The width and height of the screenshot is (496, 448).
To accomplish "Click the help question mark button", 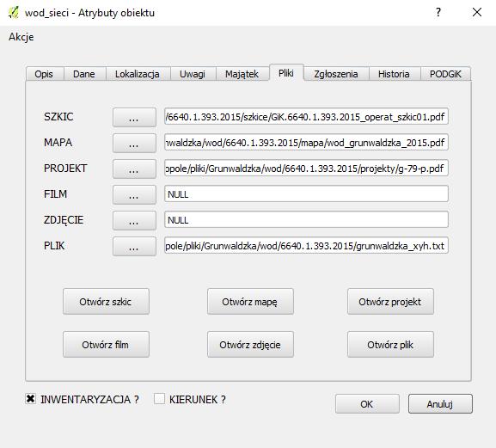I will pos(438,12).
